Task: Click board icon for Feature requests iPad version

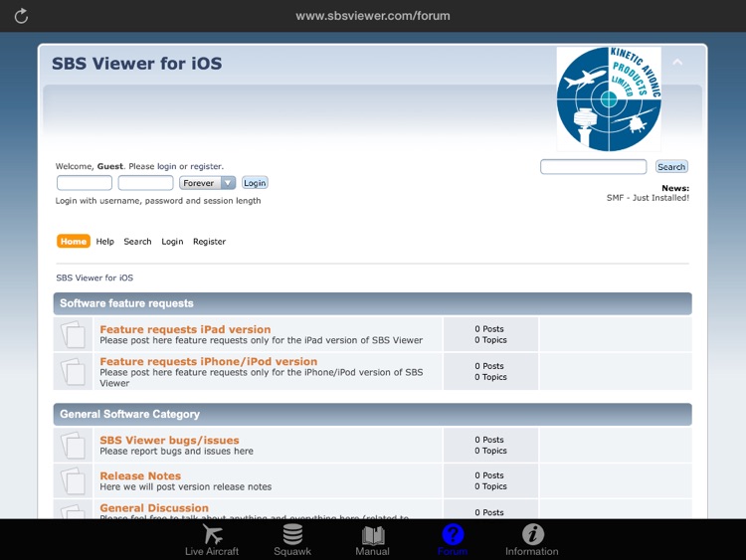Action: pyautogui.click(x=74, y=334)
